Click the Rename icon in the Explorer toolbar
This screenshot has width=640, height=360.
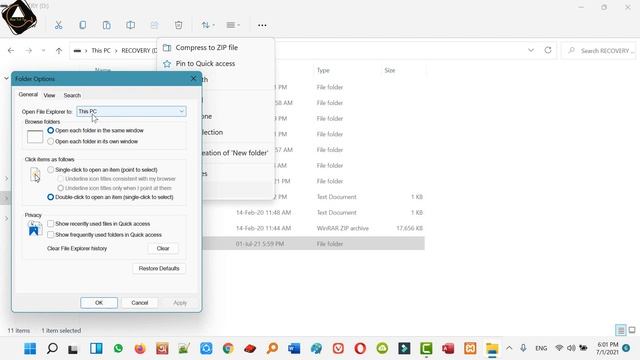(x=131, y=25)
